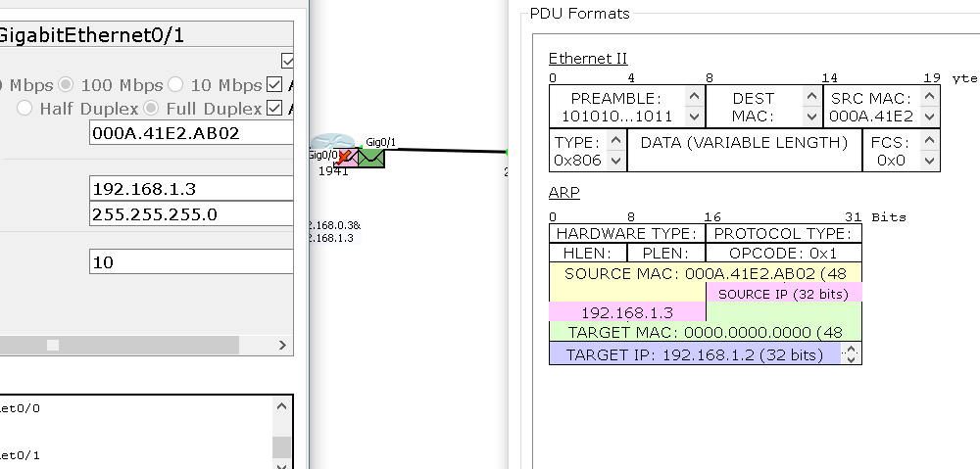Click the TARGET MAC 0000.0000.0000 row
Screen dimensions: 980x469
click(705, 332)
